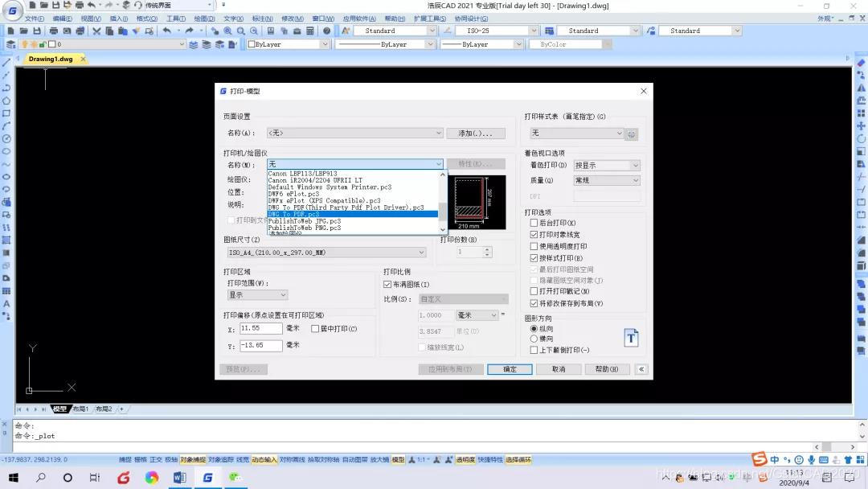
Task: Enable 上下颠倒打印 checkbox
Action: pyautogui.click(x=534, y=350)
